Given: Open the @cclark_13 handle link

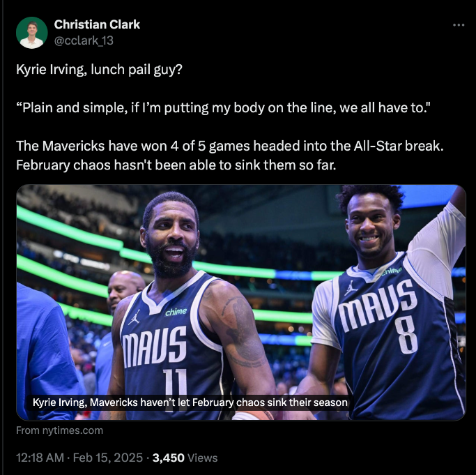Looking at the screenshot, I should pyautogui.click(x=84, y=40).
